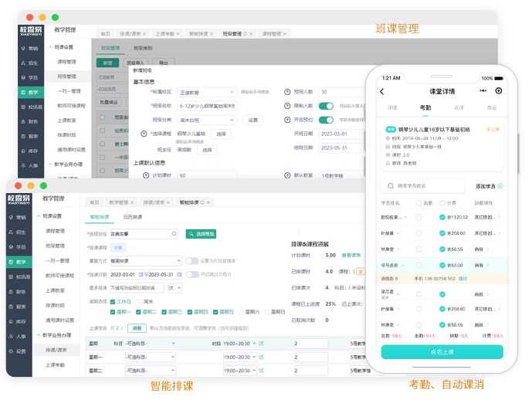532x400 pixels.
Task: Open 校讯易 in the smart scheduling window's sidebar
Action: [19, 277]
